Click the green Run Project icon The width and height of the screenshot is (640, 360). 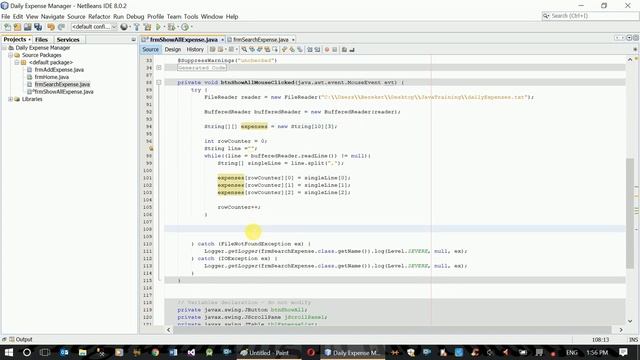tap(158, 27)
